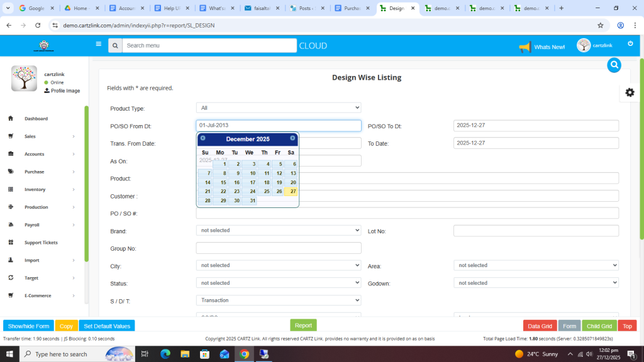Open the Brand dropdown
This screenshot has width=644, height=362.
pyautogui.click(x=279, y=231)
